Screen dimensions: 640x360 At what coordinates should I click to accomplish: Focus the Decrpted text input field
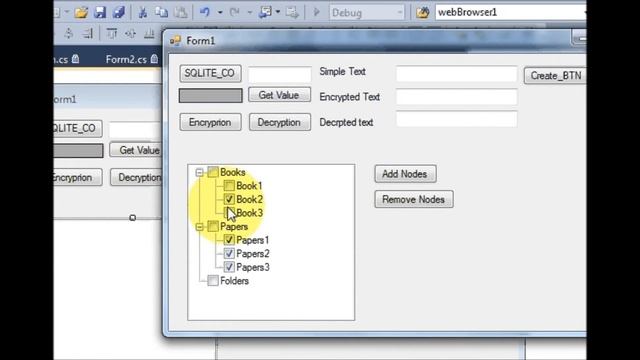(x=456, y=119)
